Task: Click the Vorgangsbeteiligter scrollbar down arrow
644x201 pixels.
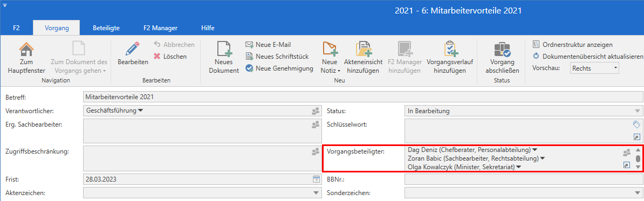Action: pyautogui.click(x=638, y=167)
